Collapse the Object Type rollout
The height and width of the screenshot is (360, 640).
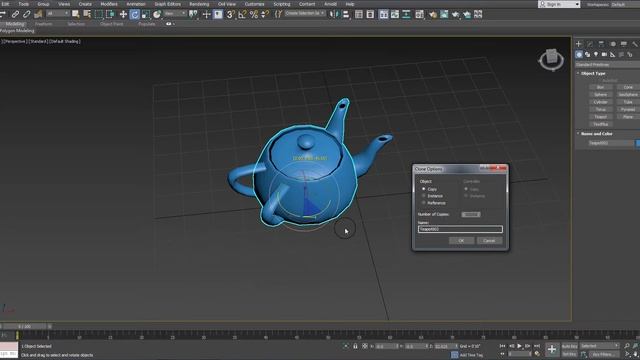[x=592, y=73]
